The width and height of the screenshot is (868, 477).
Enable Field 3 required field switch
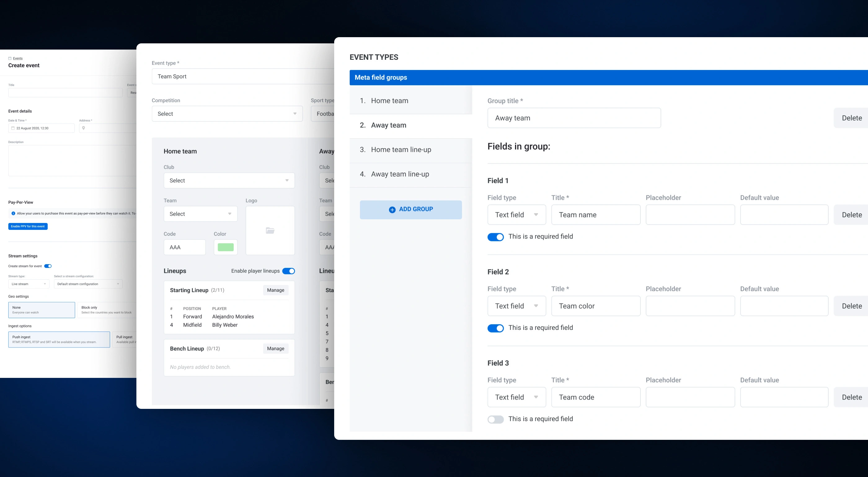coord(495,419)
